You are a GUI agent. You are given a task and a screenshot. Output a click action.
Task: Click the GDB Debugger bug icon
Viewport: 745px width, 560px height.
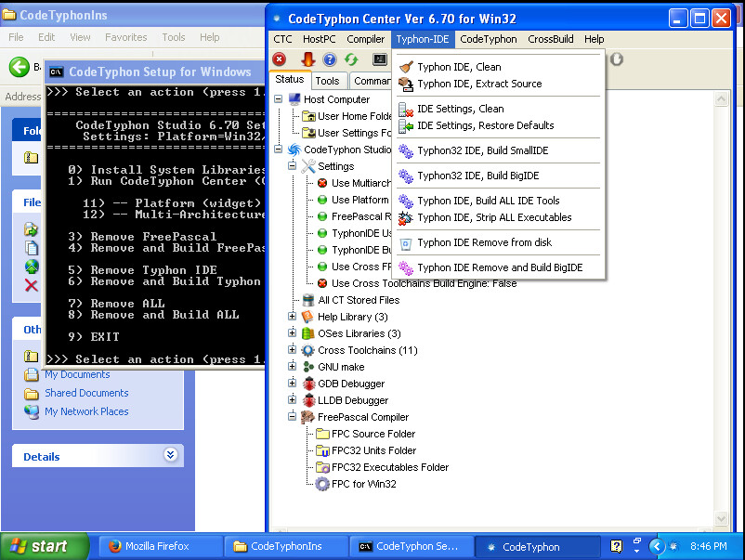pos(308,384)
